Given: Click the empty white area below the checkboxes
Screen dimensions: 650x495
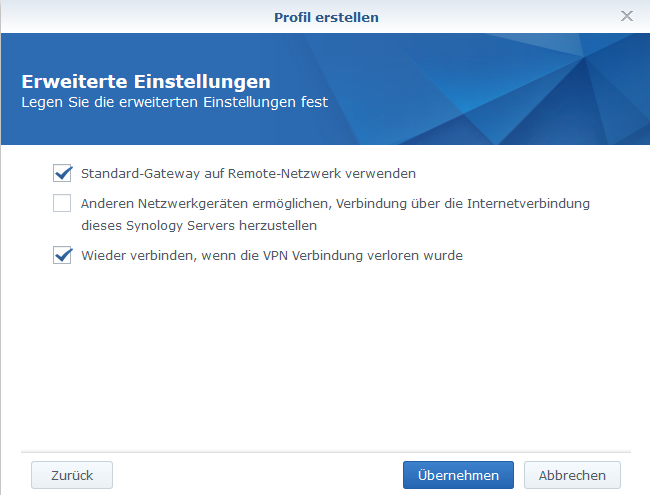Looking at the screenshot, I should (x=325, y=360).
